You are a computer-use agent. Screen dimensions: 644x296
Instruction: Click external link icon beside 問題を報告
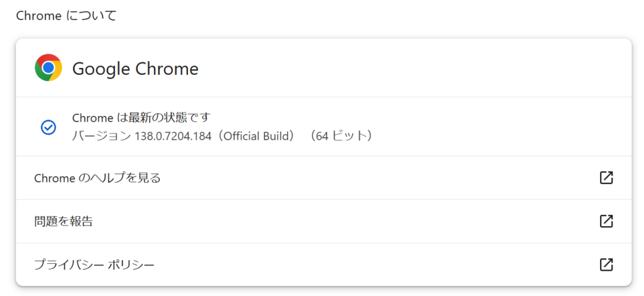coord(606,221)
